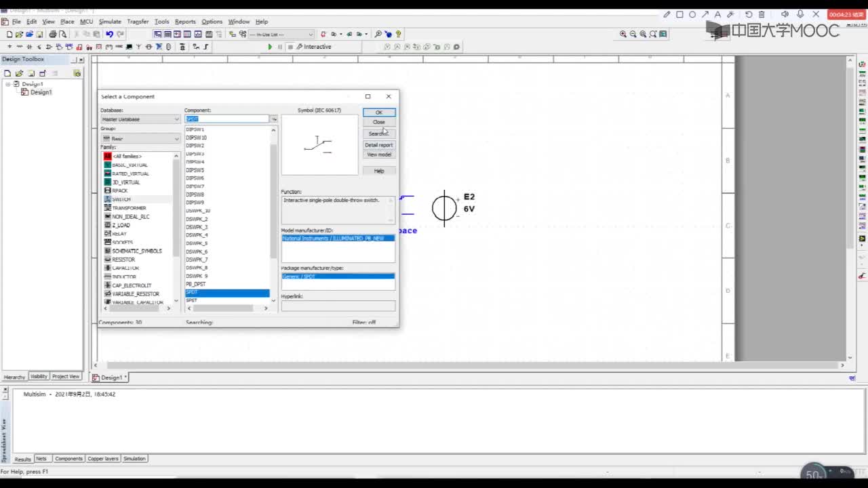Click the green Run simulation button
The height and width of the screenshot is (488, 868).
pyautogui.click(x=270, y=47)
